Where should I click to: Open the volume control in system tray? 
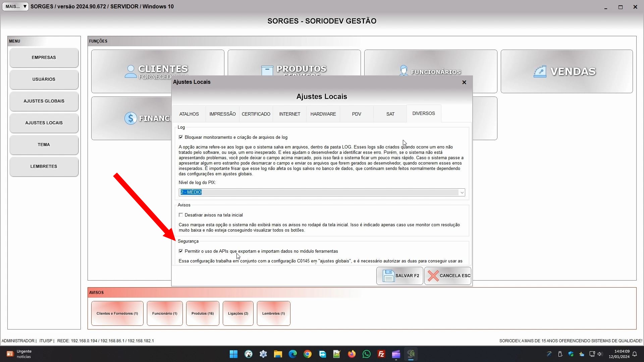coord(600,354)
